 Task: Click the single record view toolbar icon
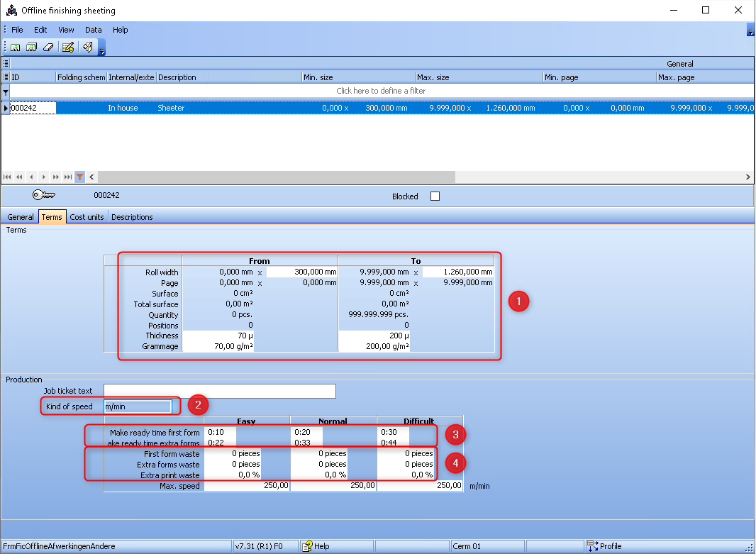pyautogui.click(x=16, y=48)
